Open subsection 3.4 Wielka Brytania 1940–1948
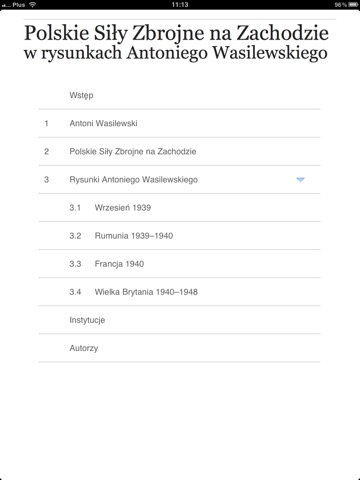Image resolution: width=360 pixels, height=480 pixels. [x=179, y=292]
